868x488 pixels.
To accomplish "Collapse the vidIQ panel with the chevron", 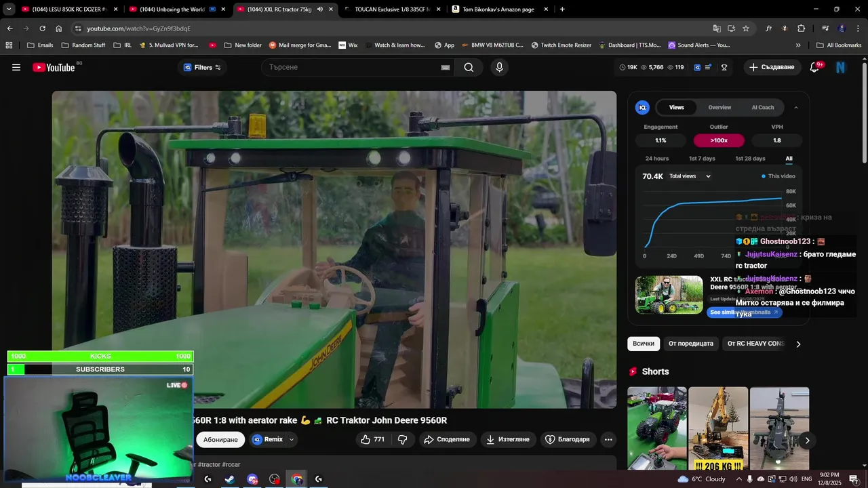I will [x=796, y=107].
